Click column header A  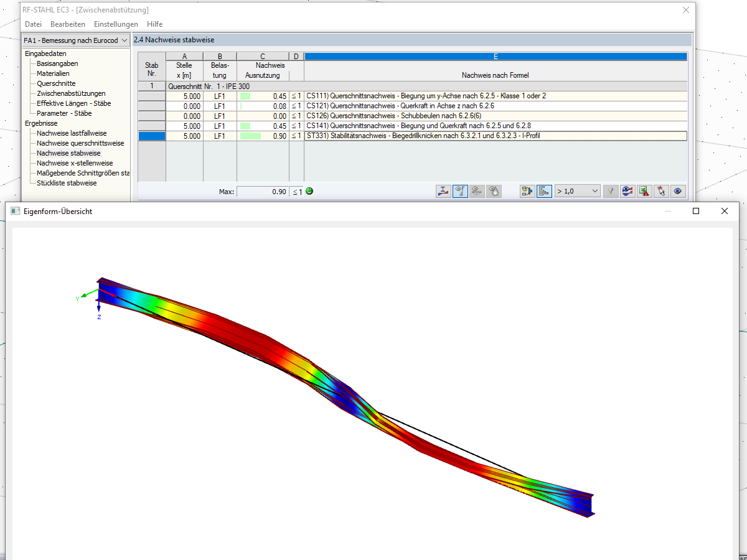(184, 56)
